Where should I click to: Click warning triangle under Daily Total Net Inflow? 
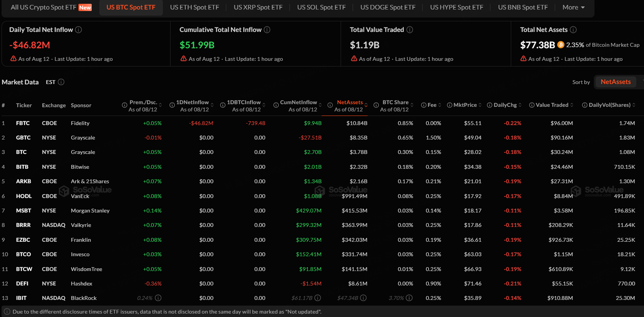[x=13, y=59]
